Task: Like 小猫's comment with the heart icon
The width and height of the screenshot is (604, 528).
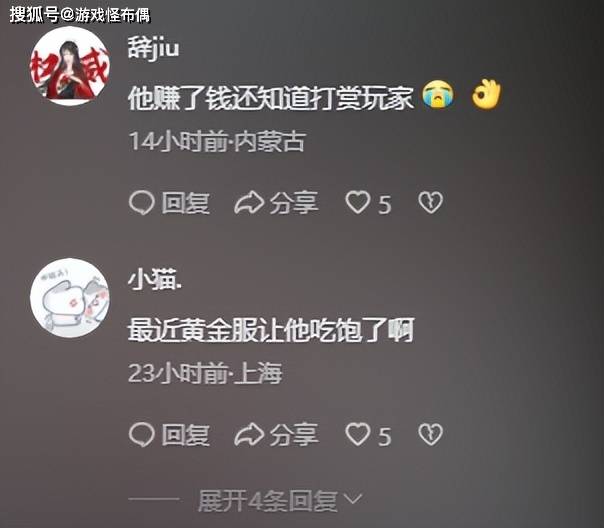Action: click(358, 434)
